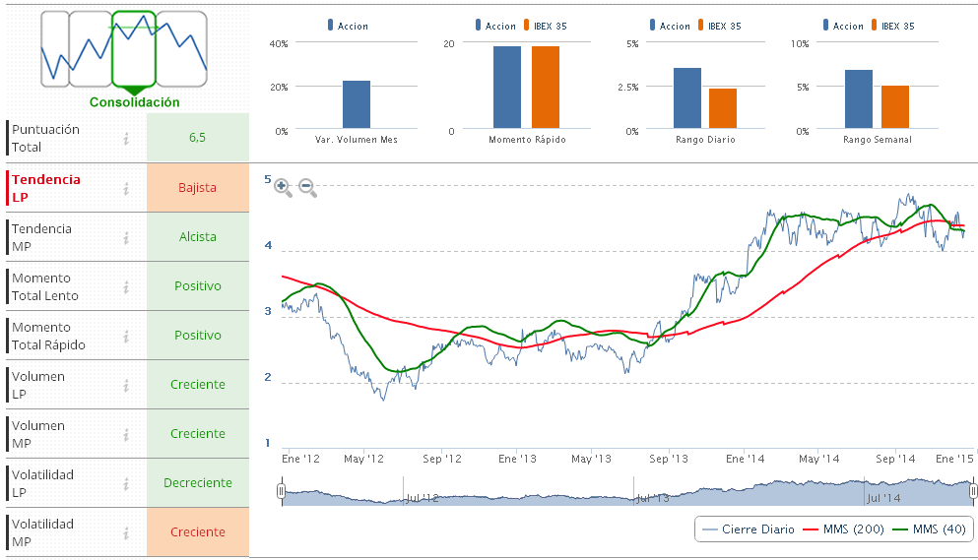Toggle Accion legend in Rango Semanal chart

tap(846, 26)
